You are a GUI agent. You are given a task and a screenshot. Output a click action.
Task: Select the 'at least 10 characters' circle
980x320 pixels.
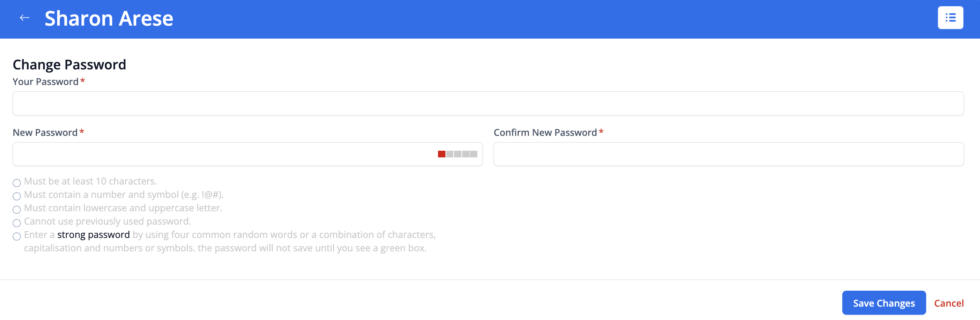tap(17, 183)
